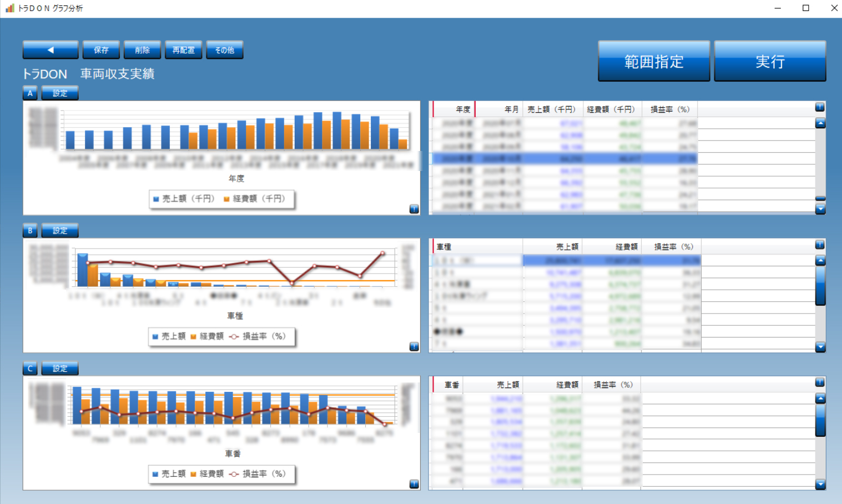Go back with the left-arrow button
Screen dimensions: 842x504
[51, 50]
